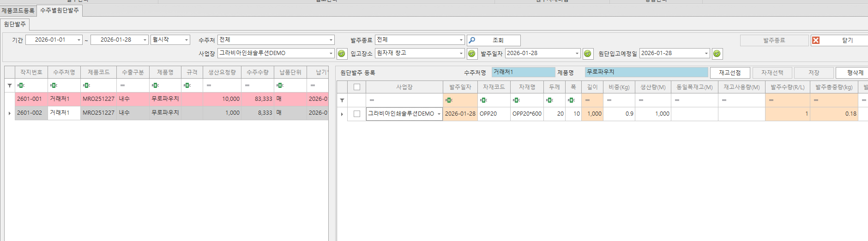Click equals filter icon under 수출구분 column
This screenshot has height=241, width=868.
tap(122, 85)
